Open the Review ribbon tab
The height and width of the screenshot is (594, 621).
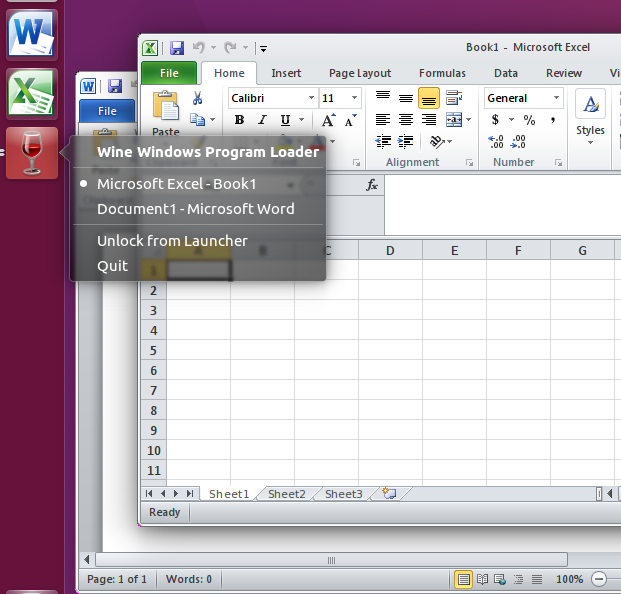[x=564, y=73]
